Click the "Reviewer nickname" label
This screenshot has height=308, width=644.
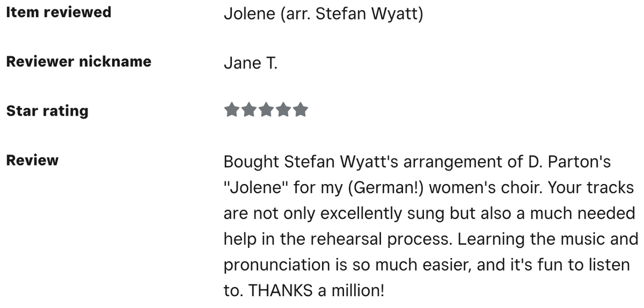tap(79, 62)
